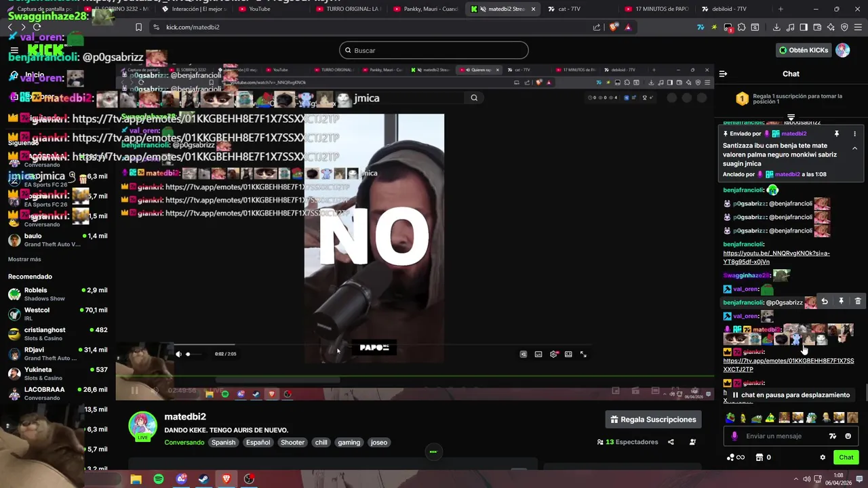Open the 7TV emote menu in chat input

pos(833,436)
